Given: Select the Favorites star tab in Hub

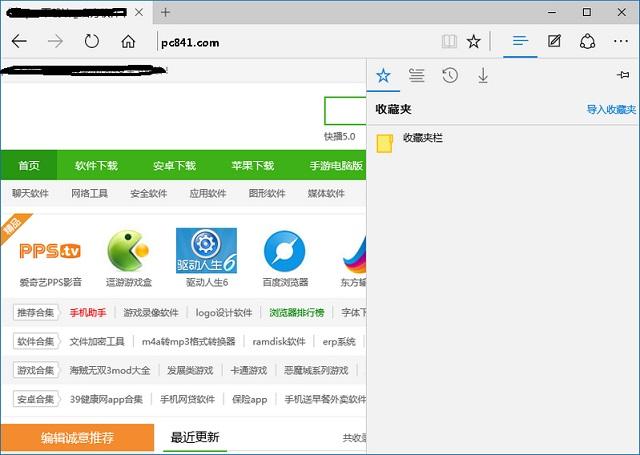Looking at the screenshot, I should (383, 75).
